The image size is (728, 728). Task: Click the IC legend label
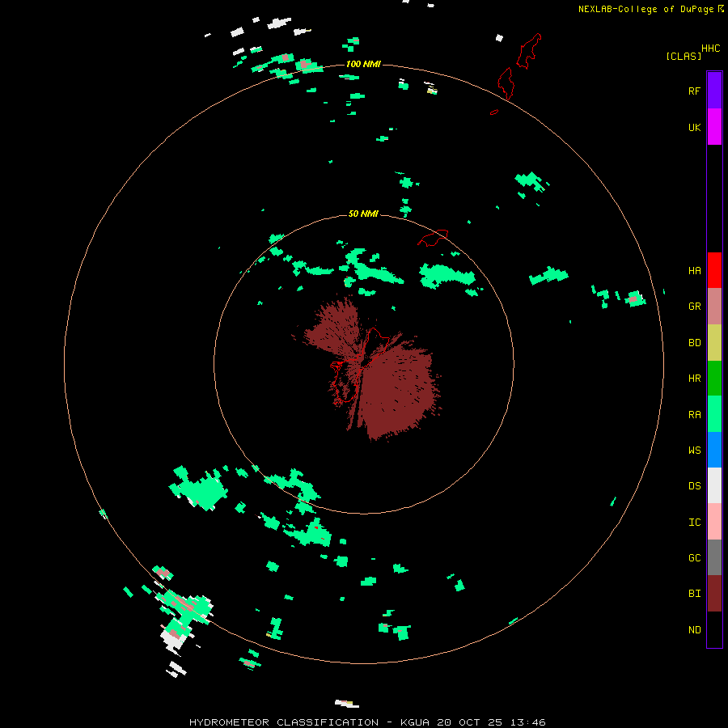click(694, 522)
